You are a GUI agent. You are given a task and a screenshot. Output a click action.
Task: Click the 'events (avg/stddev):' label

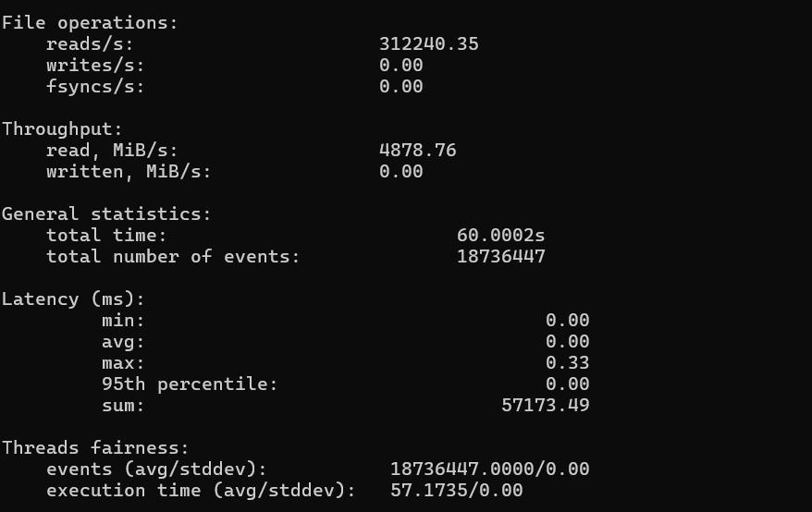(156, 469)
